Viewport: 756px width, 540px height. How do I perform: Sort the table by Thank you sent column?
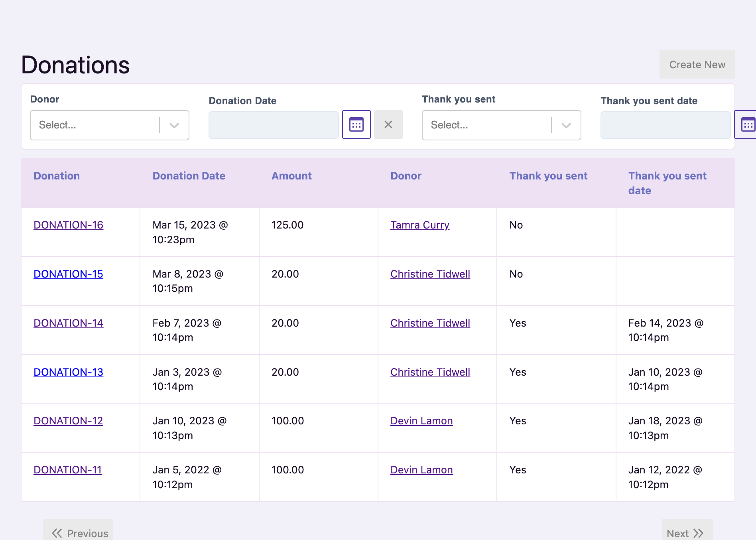(548, 175)
